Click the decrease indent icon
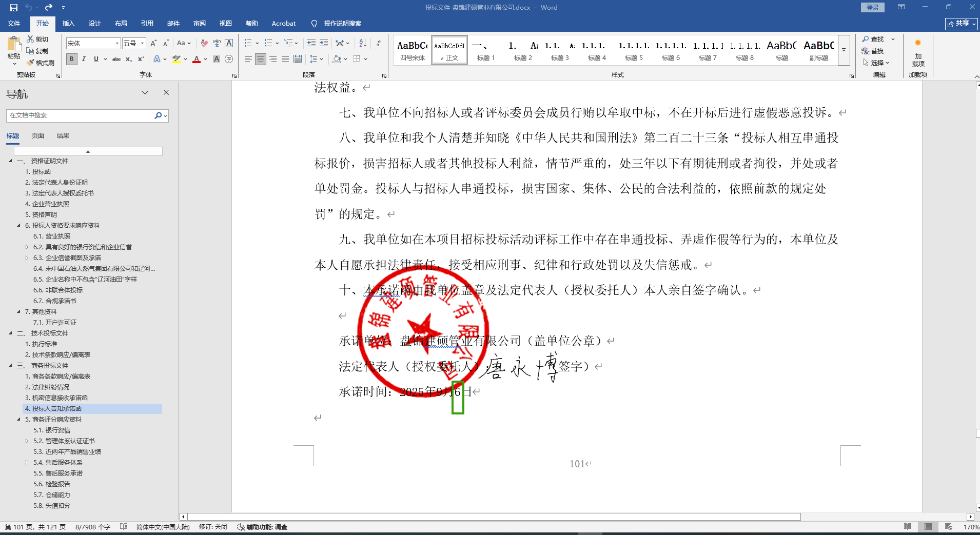This screenshot has height=535, width=980. [311, 44]
